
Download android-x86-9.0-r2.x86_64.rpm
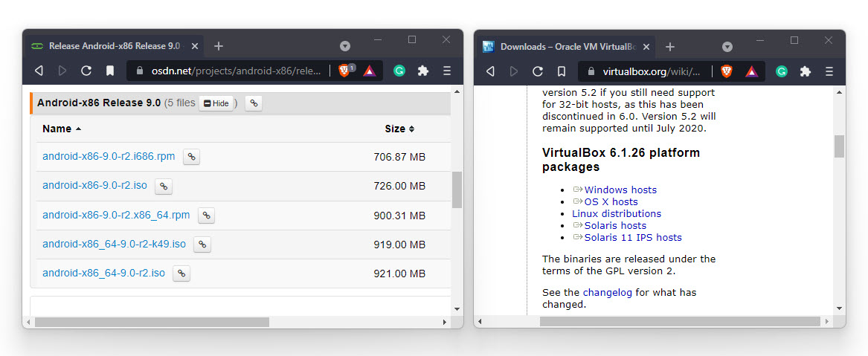click(116, 215)
